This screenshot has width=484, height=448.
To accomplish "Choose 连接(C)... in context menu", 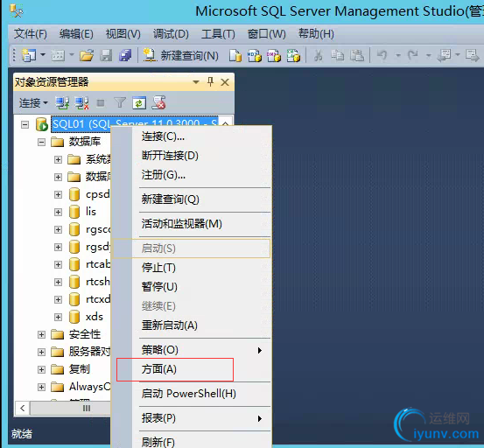I will (192, 136).
